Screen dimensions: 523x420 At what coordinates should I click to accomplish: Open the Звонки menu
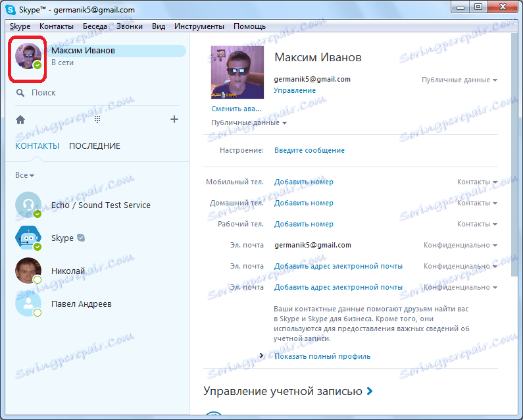(130, 26)
